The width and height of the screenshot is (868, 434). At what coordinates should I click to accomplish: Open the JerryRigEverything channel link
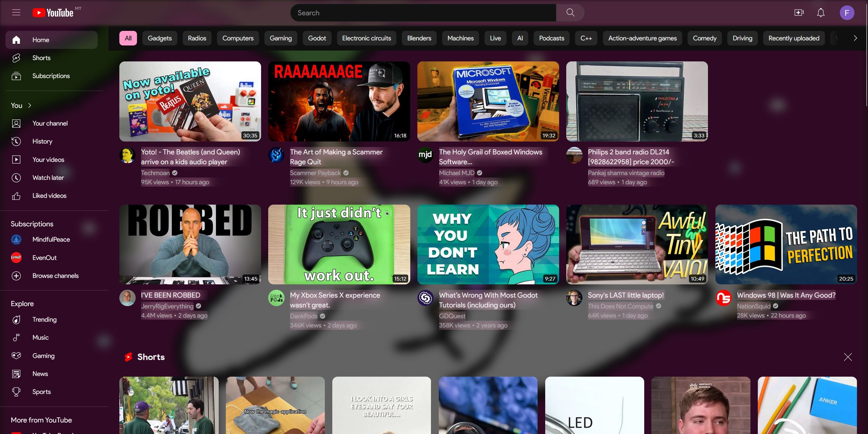pos(167,306)
